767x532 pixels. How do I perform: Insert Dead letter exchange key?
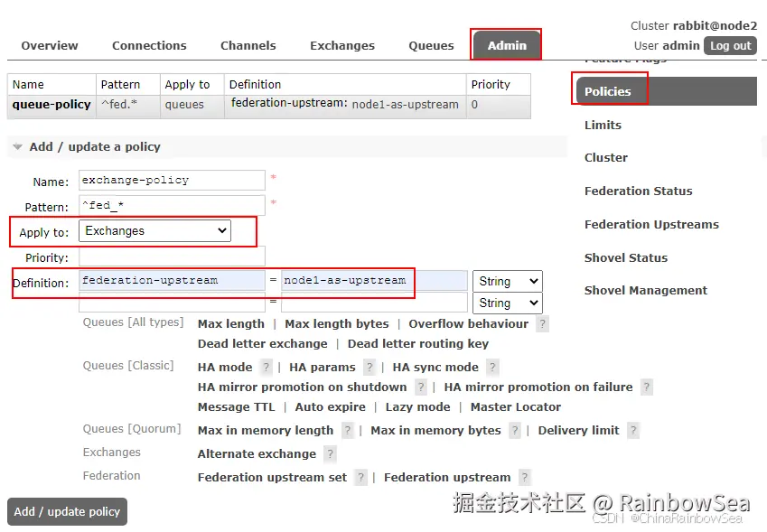pos(262,344)
